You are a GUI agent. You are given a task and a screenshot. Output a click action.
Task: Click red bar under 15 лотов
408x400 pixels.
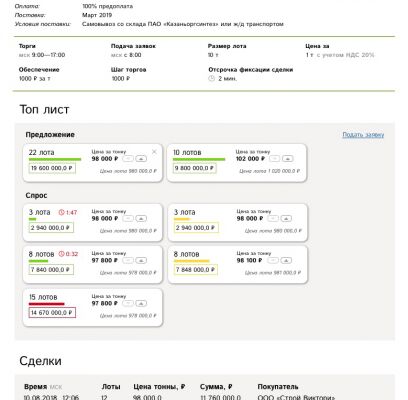[47, 304]
